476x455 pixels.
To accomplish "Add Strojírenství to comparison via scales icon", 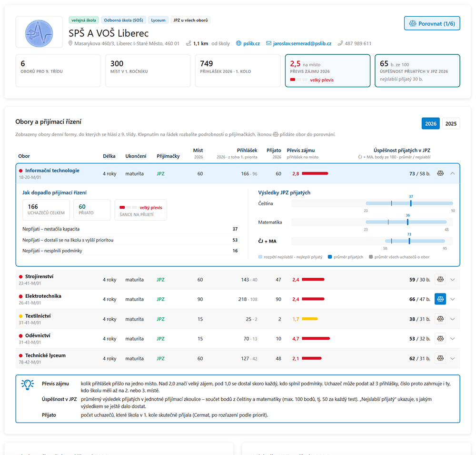I will 440,279.
